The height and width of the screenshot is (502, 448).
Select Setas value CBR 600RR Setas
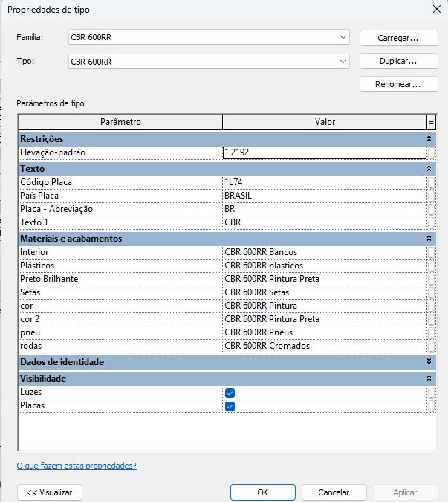325,292
